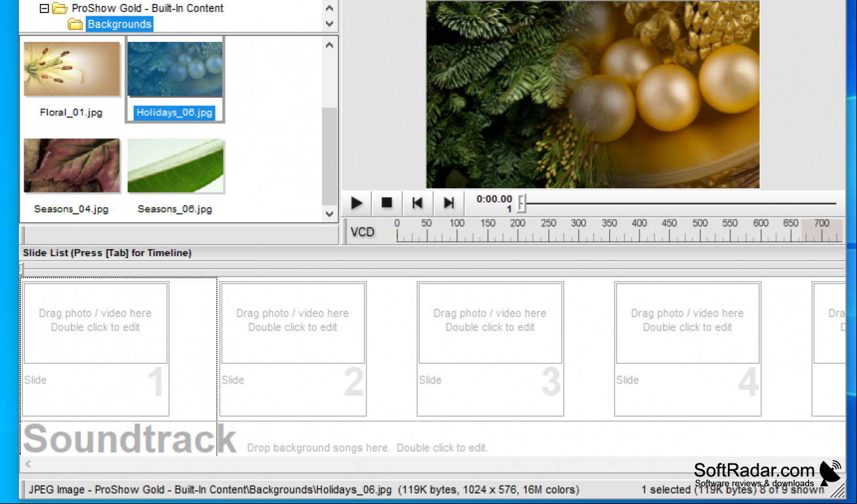This screenshot has height=504, width=857.
Task: Collapse the ProShow Gold - Built-In Content node
Action: pos(44,9)
